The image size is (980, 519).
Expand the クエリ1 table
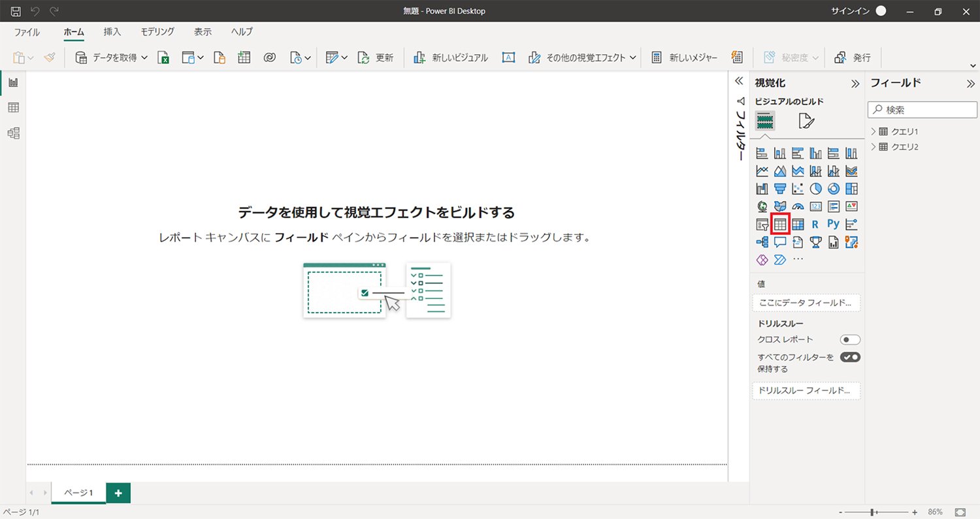(x=874, y=131)
